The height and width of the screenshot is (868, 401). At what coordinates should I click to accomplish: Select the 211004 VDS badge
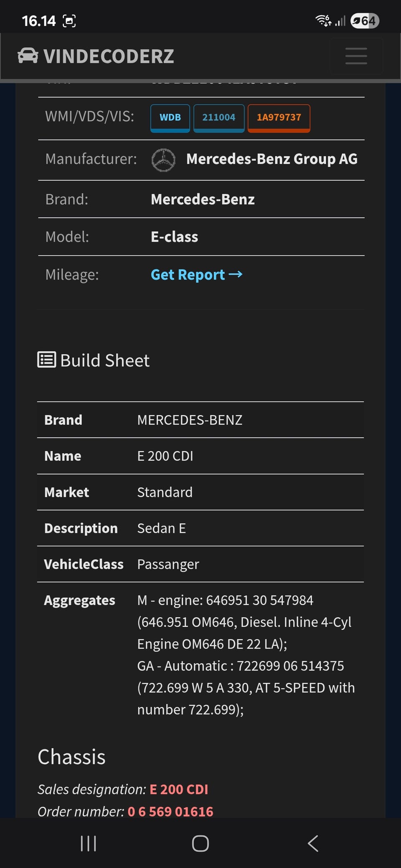(219, 118)
